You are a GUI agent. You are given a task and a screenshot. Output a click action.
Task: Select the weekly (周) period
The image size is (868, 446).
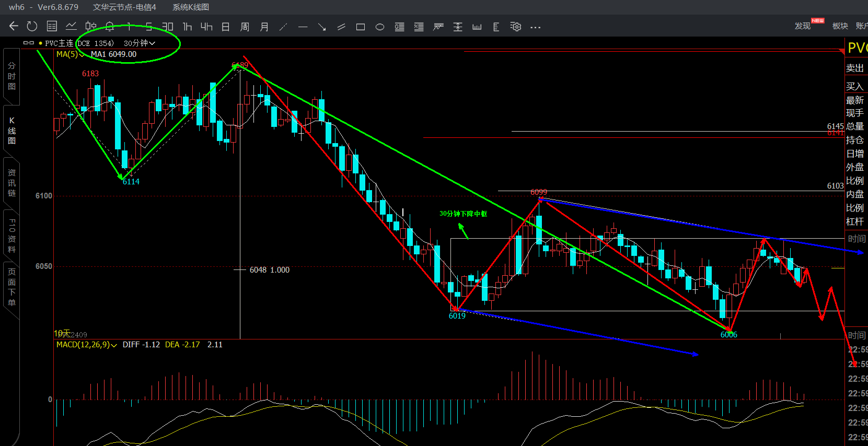(245, 27)
